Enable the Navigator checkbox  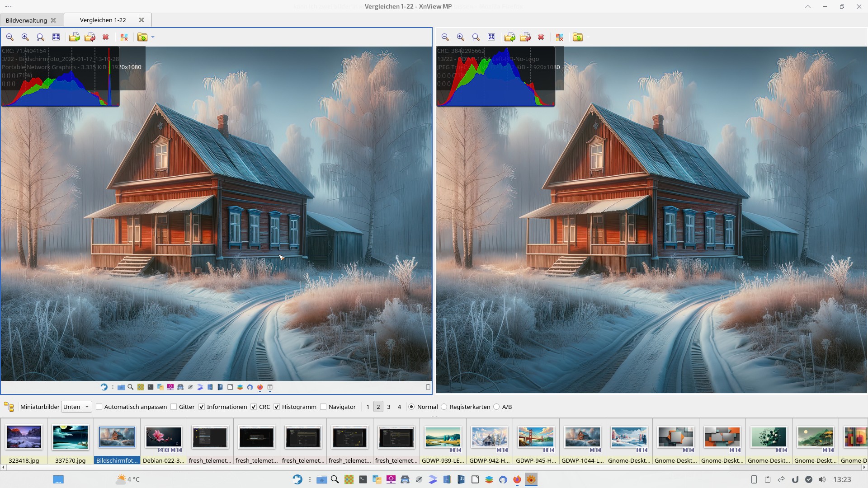(323, 407)
